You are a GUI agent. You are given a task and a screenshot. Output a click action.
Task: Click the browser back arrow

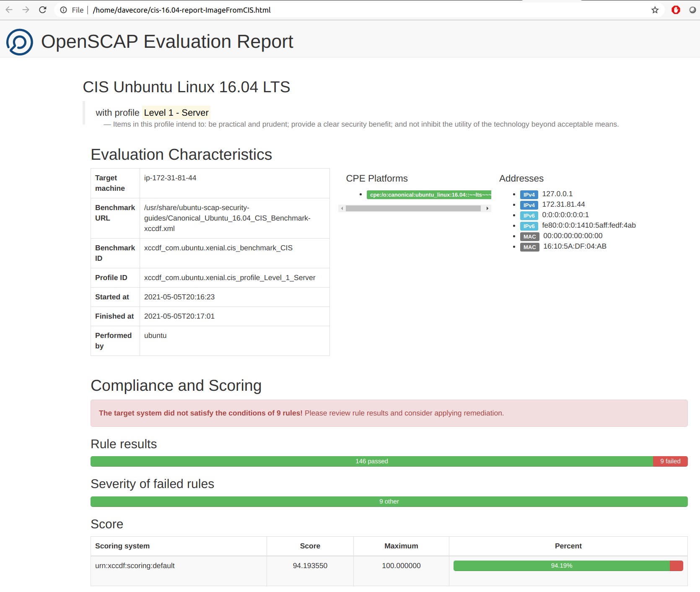(9, 10)
